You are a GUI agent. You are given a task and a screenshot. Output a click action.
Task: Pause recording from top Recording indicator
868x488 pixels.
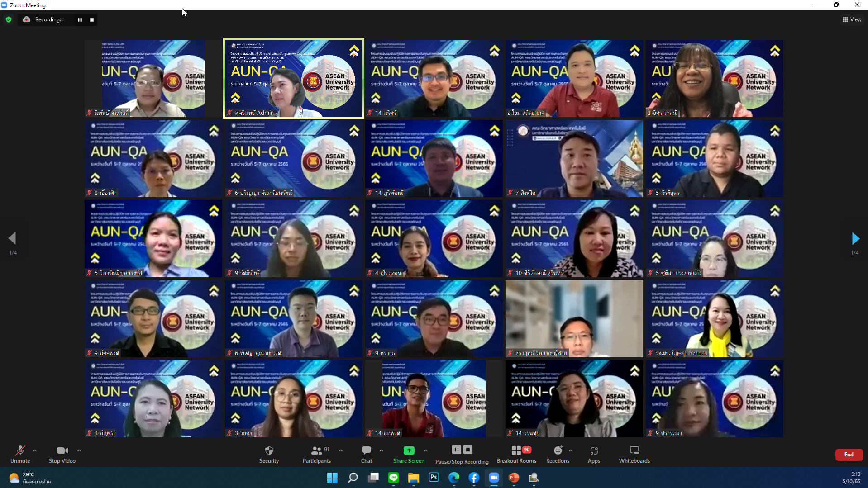(x=80, y=20)
